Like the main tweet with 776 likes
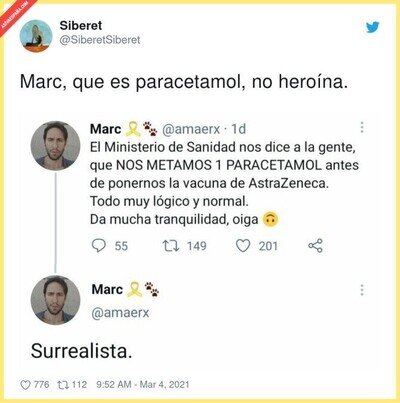400x403 pixels. point(25,385)
